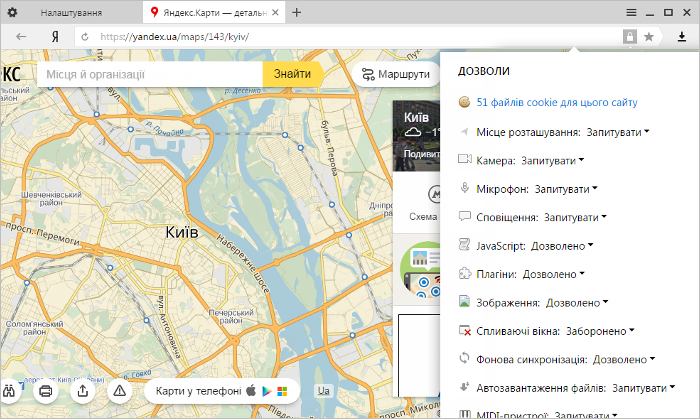This screenshot has width=700, height=419.
Task: Click Набережне шосе label on map
Action: [243, 264]
